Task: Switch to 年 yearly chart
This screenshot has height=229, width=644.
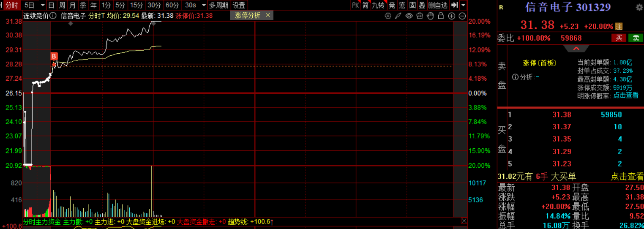Action: click(93, 5)
